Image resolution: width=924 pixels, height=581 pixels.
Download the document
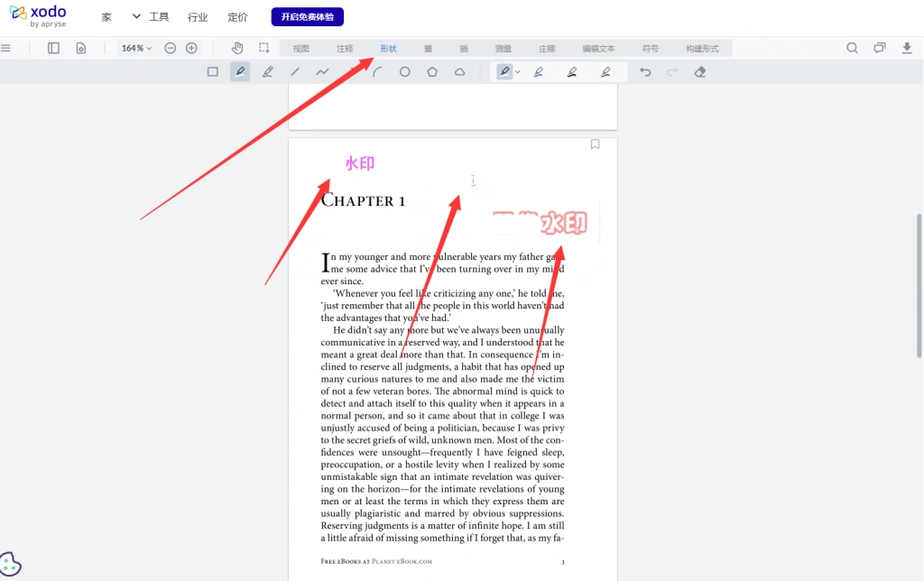(907, 48)
